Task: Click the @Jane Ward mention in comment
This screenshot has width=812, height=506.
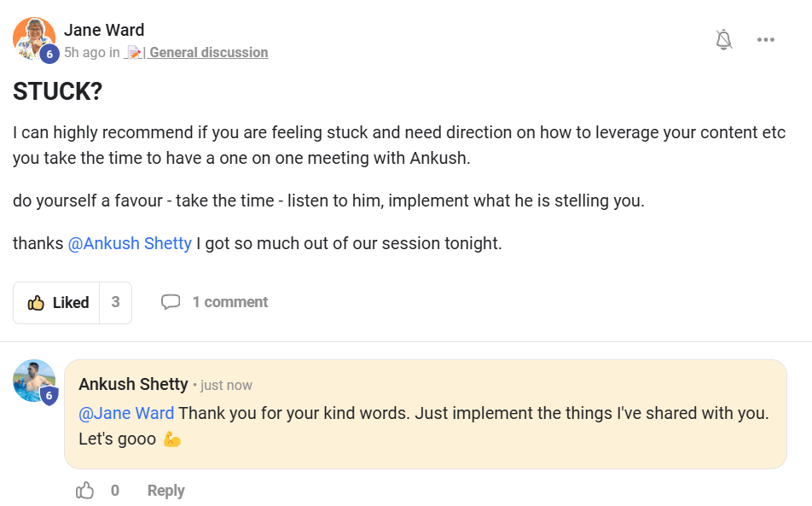Action: [126, 413]
